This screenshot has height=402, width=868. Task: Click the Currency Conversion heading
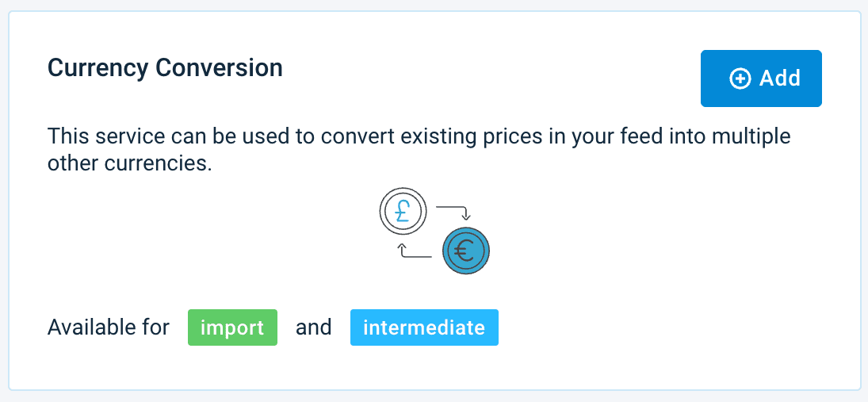(x=165, y=68)
